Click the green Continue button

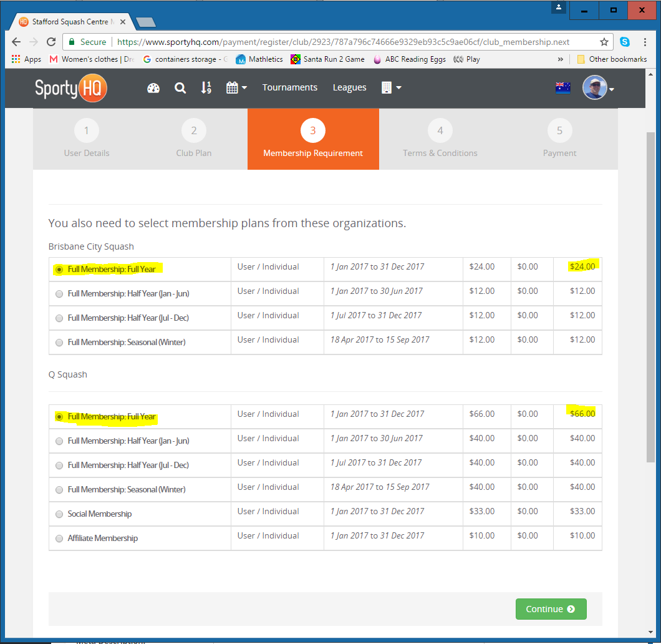[x=551, y=609]
